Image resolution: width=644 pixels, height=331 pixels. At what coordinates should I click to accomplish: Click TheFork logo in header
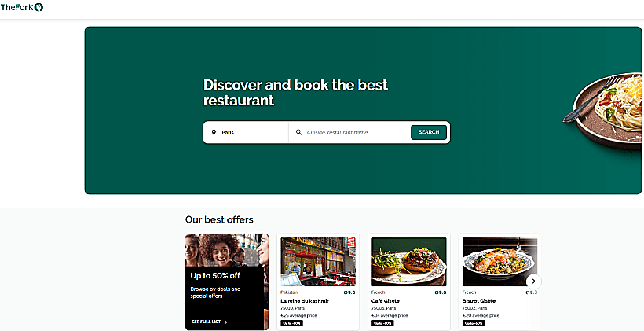tap(22, 7)
